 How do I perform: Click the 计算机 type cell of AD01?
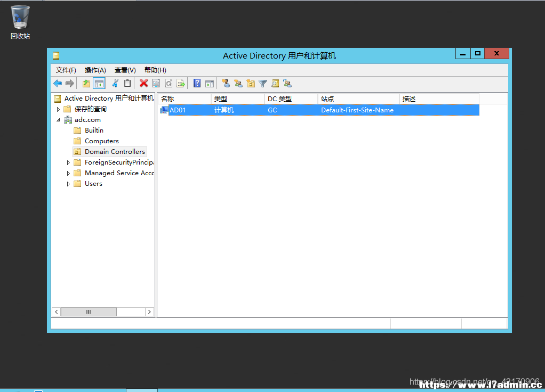[224, 110]
